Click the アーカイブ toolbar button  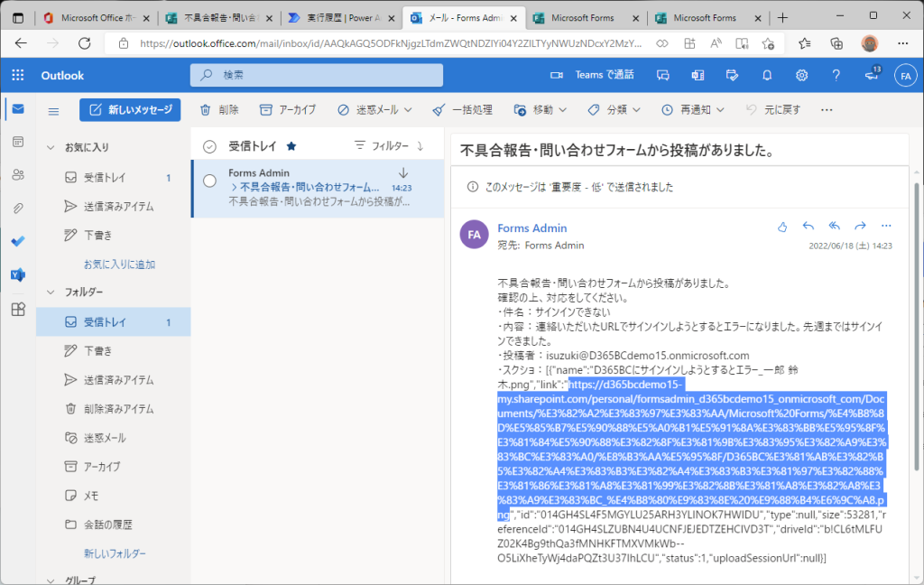(288, 110)
